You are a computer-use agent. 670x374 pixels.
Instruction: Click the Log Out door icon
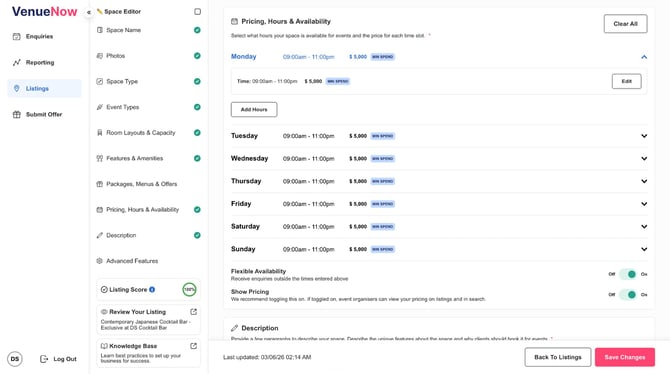coord(44,359)
